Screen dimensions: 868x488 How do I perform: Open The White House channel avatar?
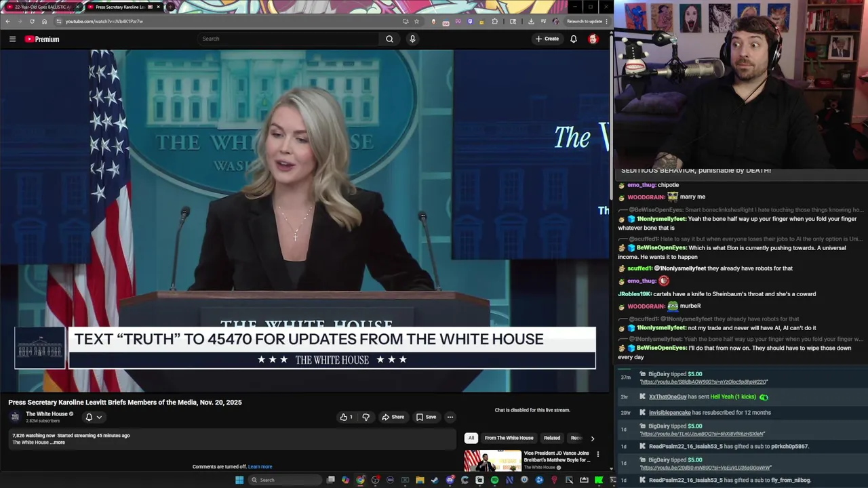click(x=15, y=417)
